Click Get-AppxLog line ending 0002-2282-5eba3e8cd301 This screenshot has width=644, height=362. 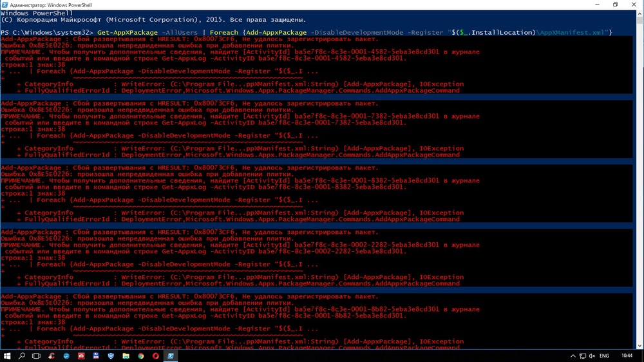point(205,251)
